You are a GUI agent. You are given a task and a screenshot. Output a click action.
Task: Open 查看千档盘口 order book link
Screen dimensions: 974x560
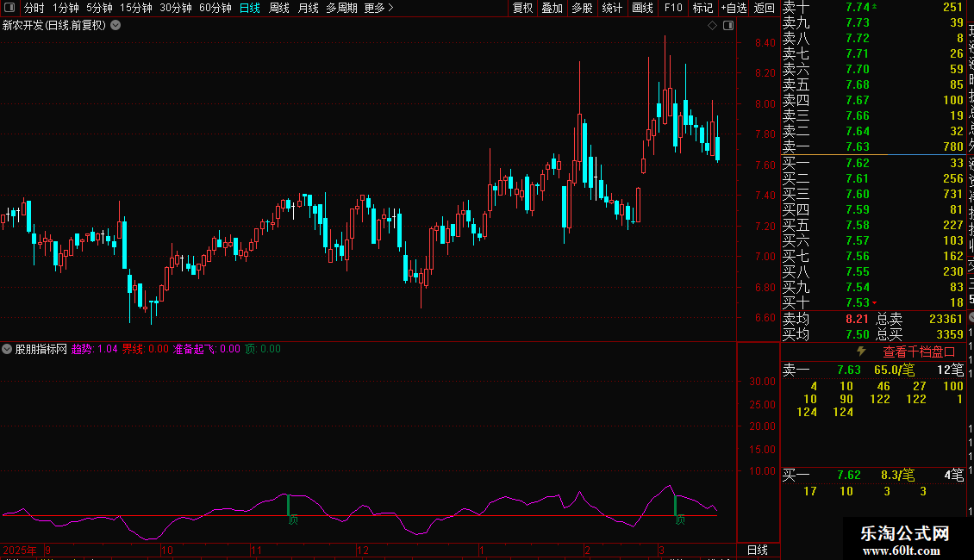(919, 352)
